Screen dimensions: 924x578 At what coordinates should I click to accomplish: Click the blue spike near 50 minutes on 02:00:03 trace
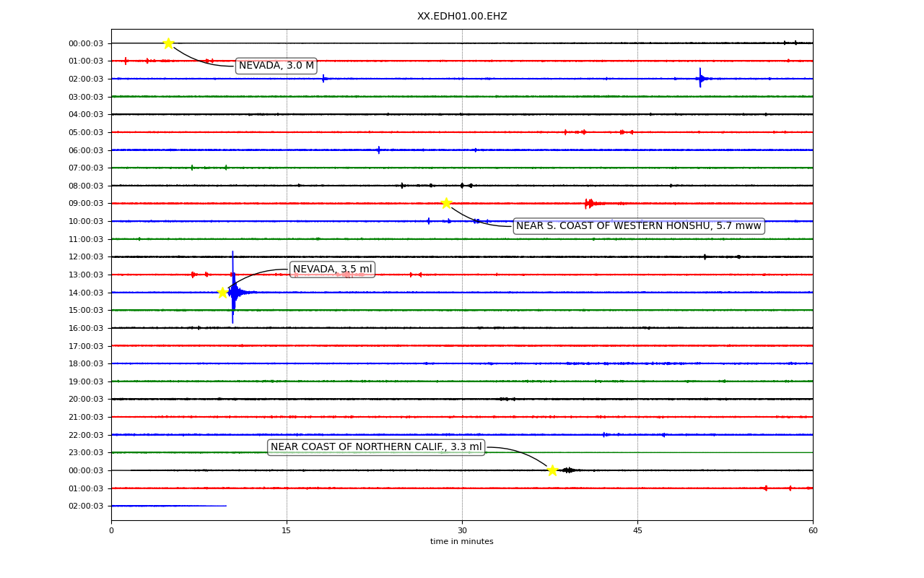(x=700, y=78)
